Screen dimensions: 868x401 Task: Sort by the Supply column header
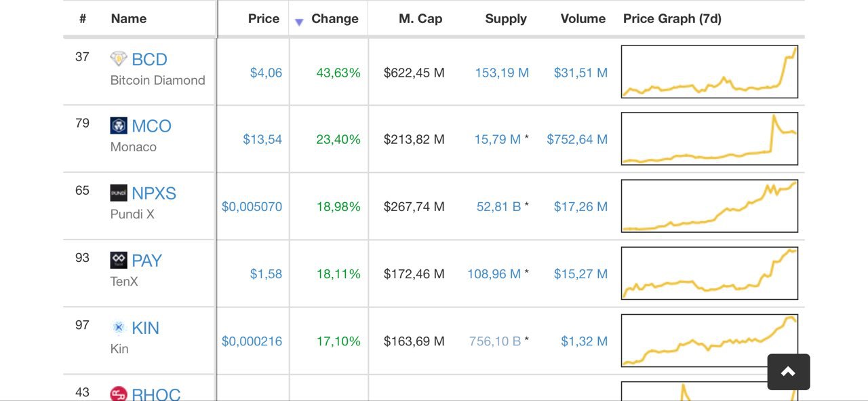[x=506, y=19]
